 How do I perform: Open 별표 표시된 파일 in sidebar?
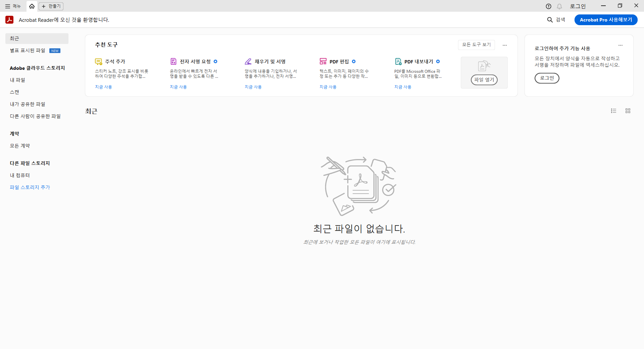click(28, 51)
